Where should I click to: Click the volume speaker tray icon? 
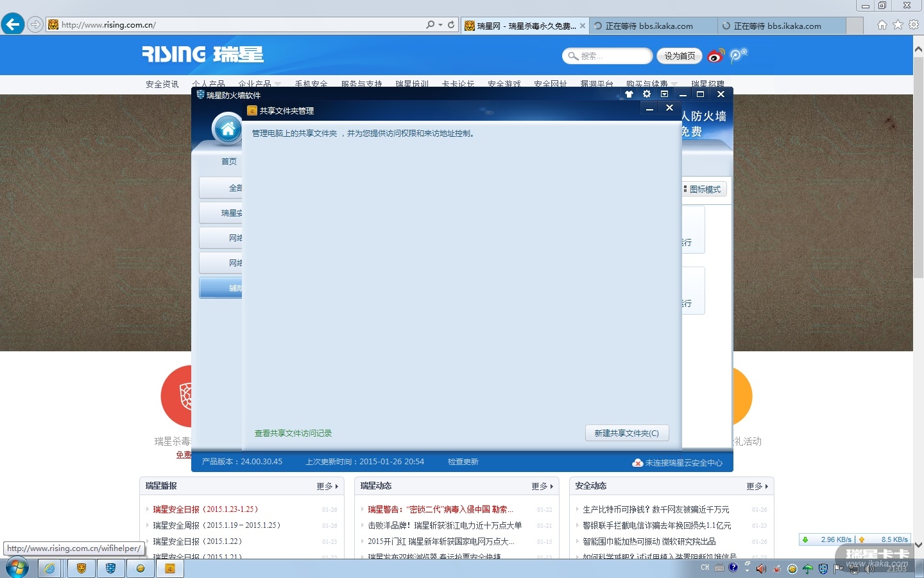761,569
